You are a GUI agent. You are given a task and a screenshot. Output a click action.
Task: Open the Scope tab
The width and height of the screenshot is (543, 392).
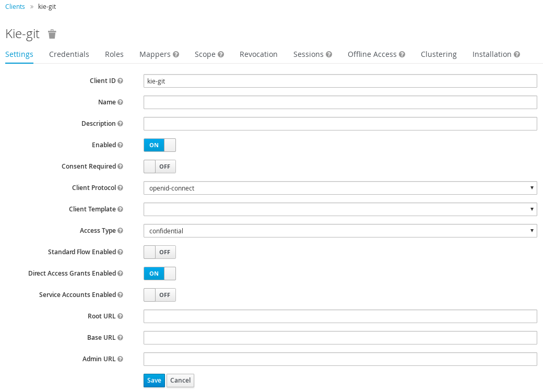click(x=205, y=54)
